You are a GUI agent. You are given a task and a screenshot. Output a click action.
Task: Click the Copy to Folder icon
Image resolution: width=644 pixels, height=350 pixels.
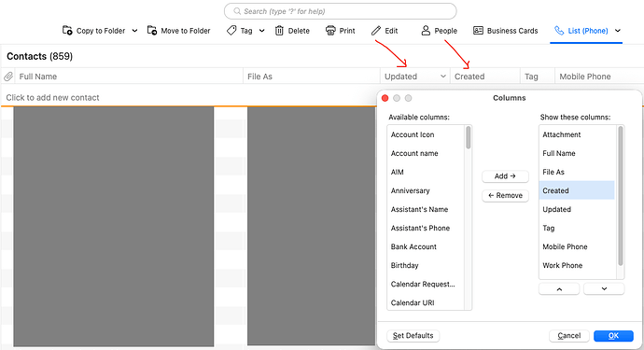[67, 31]
